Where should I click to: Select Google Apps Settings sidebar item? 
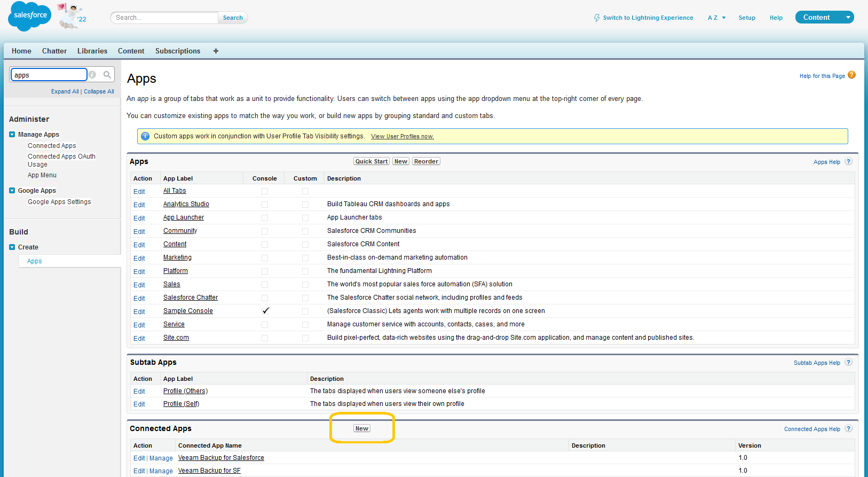(59, 202)
